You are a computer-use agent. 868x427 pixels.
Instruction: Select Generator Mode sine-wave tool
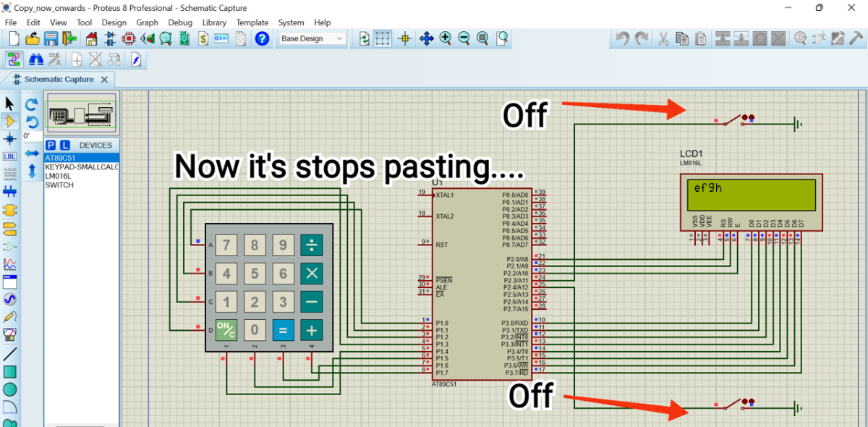click(x=9, y=299)
